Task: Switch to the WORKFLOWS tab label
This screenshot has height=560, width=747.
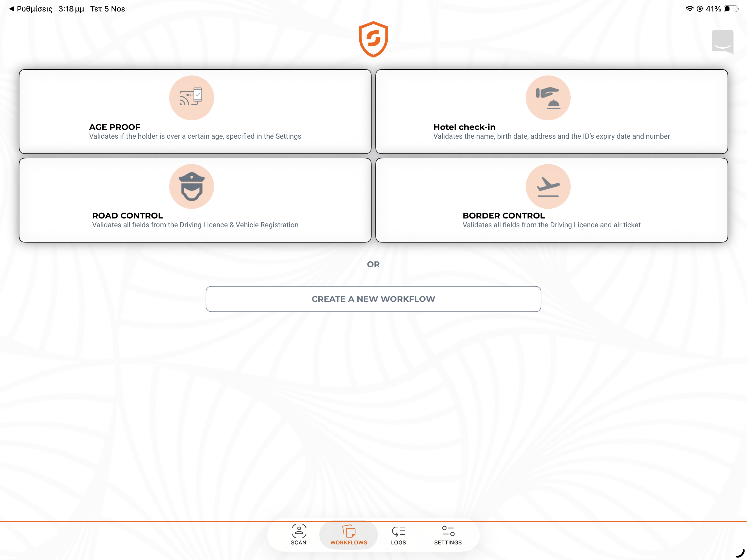Action: coord(349,542)
